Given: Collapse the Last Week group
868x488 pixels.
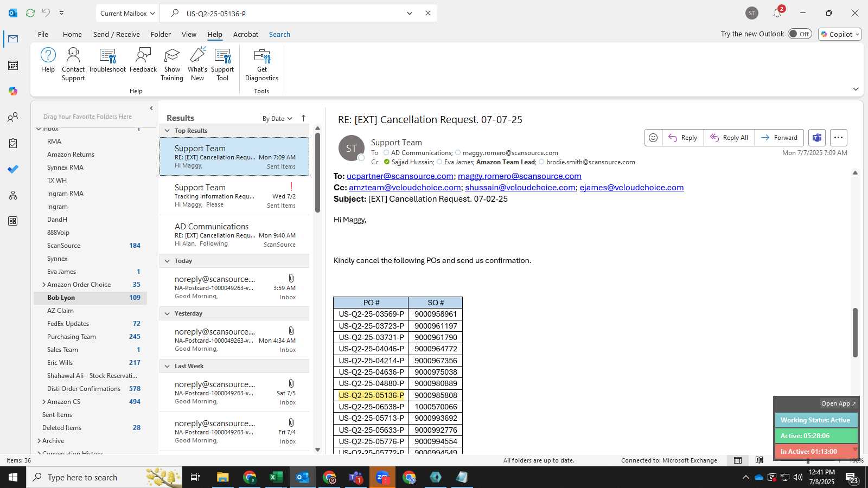Looking at the screenshot, I should [x=167, y=366].
